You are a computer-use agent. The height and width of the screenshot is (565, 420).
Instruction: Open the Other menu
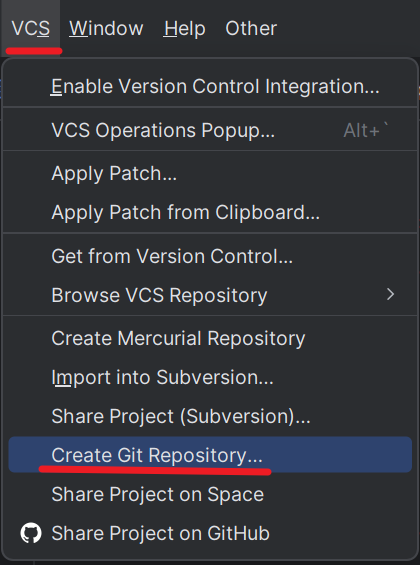pyautogui.click(x=251, y=28)
